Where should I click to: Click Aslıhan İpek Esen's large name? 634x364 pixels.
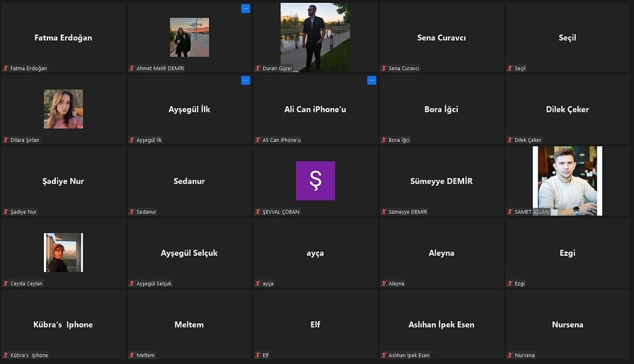tap(441, 324)
